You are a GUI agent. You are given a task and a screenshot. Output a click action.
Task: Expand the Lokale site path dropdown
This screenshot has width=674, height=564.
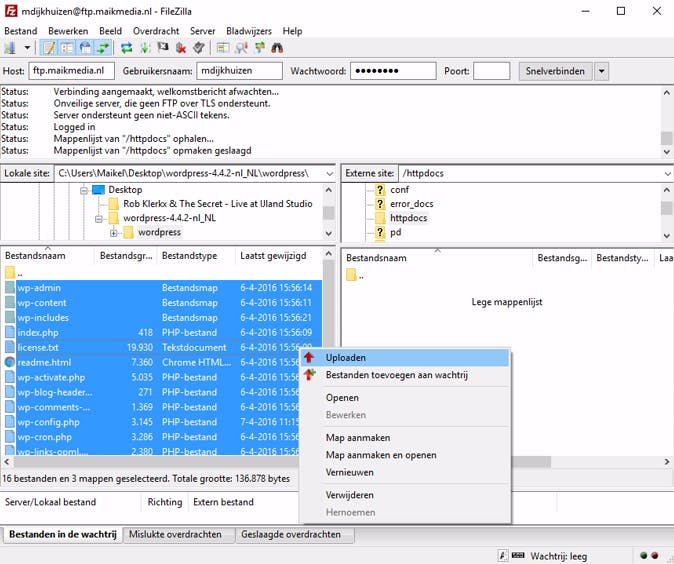tap(328, 173)
